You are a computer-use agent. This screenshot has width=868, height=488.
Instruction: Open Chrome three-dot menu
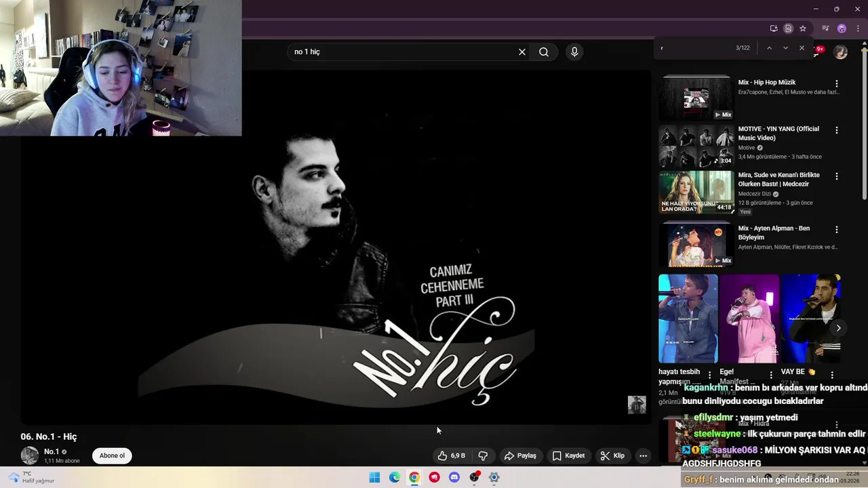(858, 28)
